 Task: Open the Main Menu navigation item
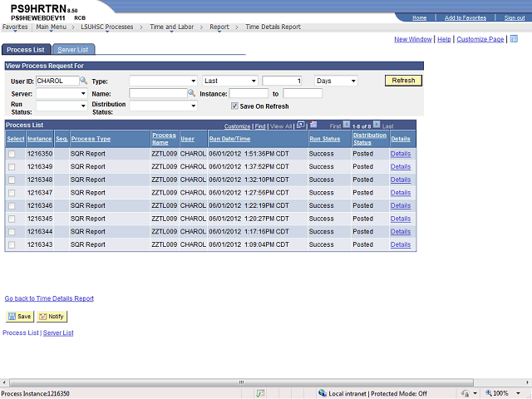point(52,27)
